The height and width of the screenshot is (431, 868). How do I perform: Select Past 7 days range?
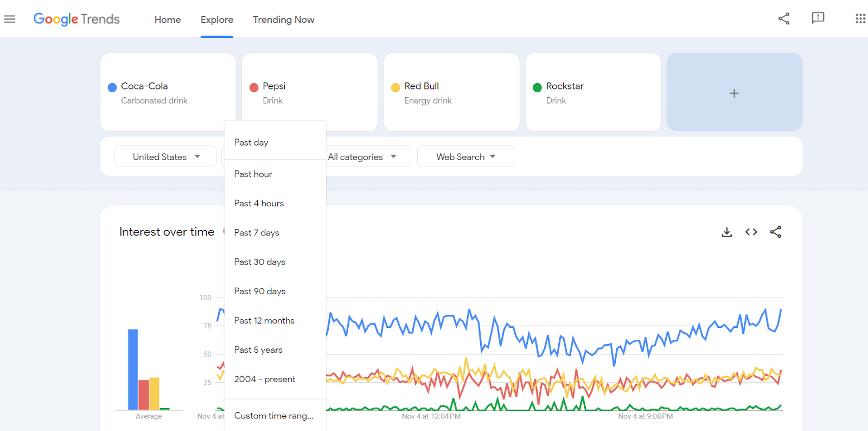coord(275,233)
